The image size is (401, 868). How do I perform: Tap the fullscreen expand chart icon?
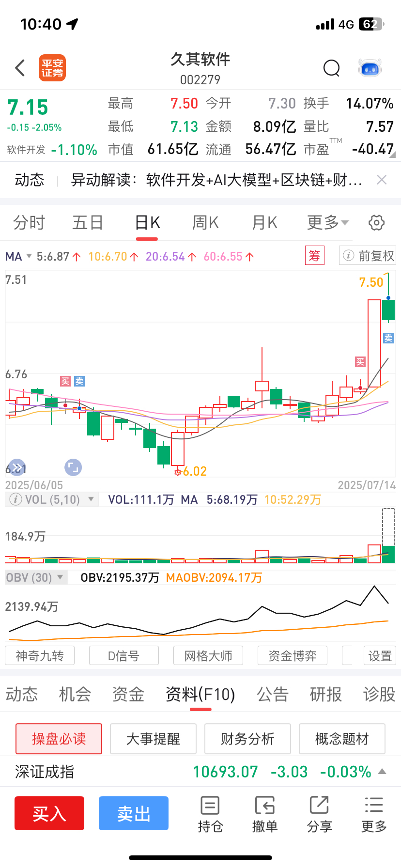pos(73,467)
